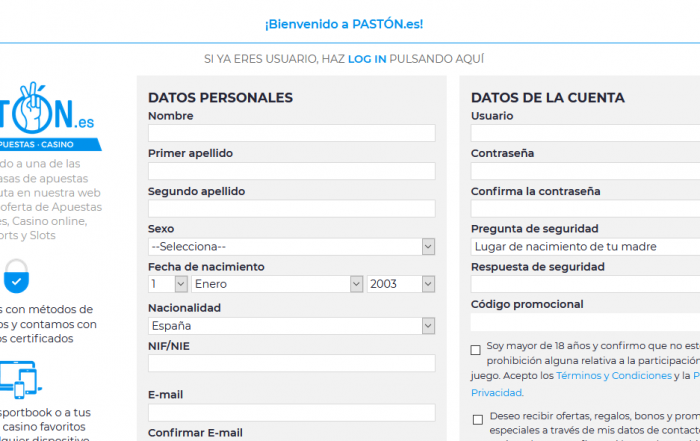Click the Confirmar E-mail label
700x441 pixels.
[196, 433]
